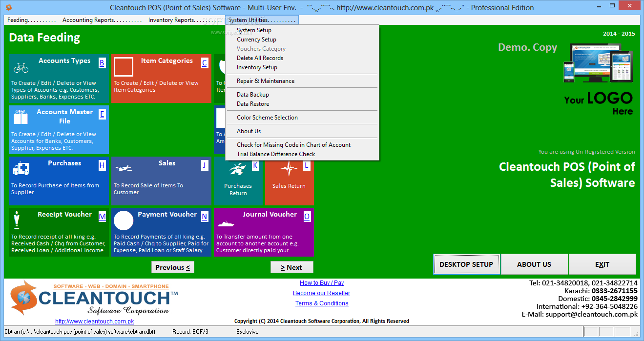Click shortcut letter H on Purchases tile
This screenshot has width=644, height=341.
(102, 165)
